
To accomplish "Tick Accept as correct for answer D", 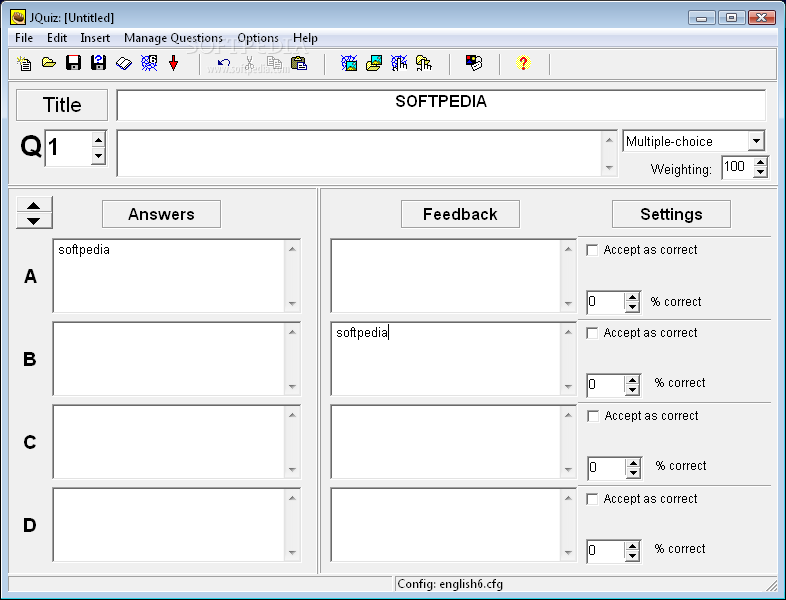I will [x=592, y=499].
